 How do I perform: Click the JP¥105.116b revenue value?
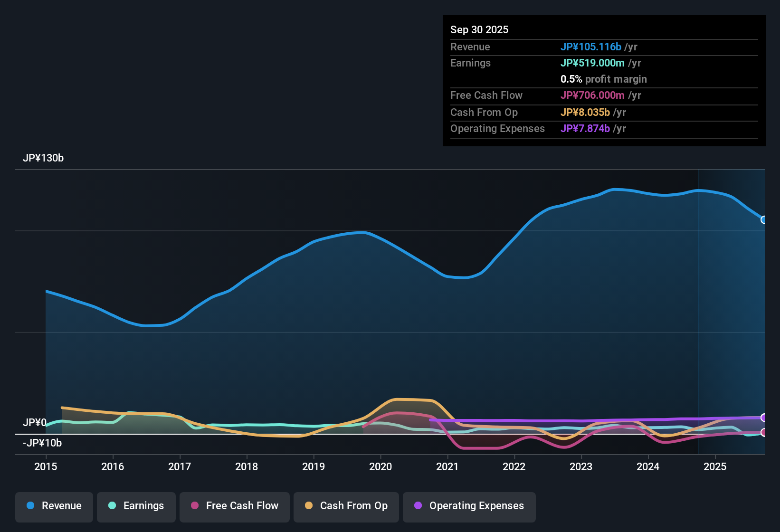pos(591,47)
